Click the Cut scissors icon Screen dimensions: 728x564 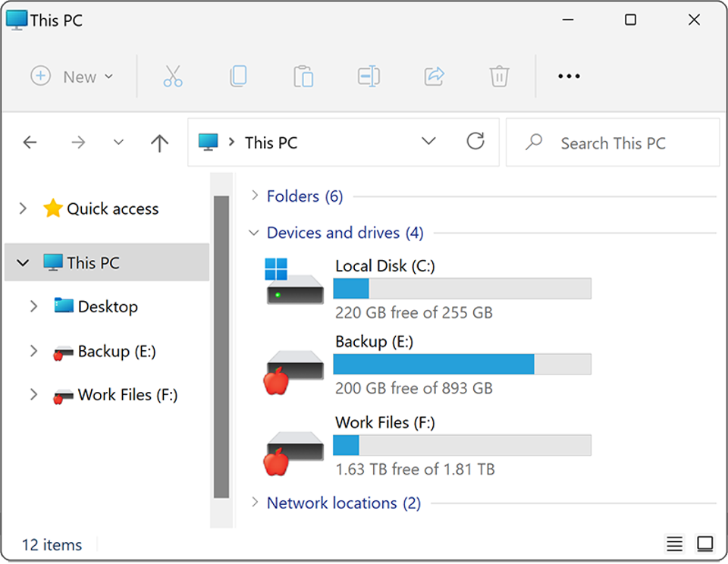pyautogui.click(x=173, y=76)
